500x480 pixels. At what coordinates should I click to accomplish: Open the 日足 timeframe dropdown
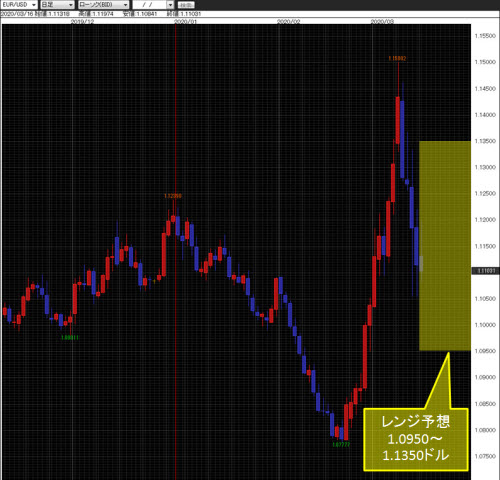57,5
